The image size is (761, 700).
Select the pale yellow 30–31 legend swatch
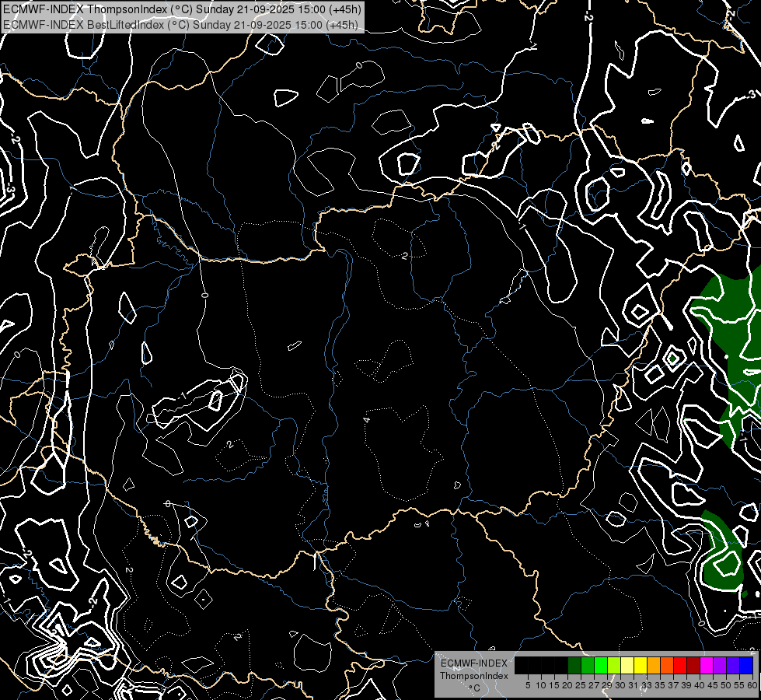[627, 665]
